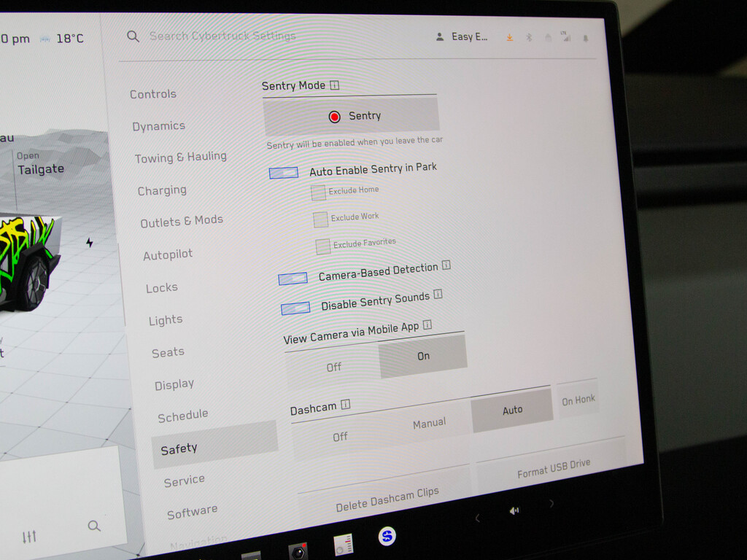Toggle Disable Sentry Sounds switch
The width and height of the screenshot is (747, 560).
[x=295, y=308]
